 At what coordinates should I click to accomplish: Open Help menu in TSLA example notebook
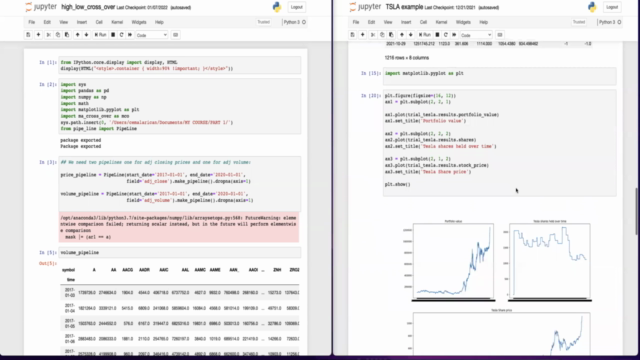(484, 22)
